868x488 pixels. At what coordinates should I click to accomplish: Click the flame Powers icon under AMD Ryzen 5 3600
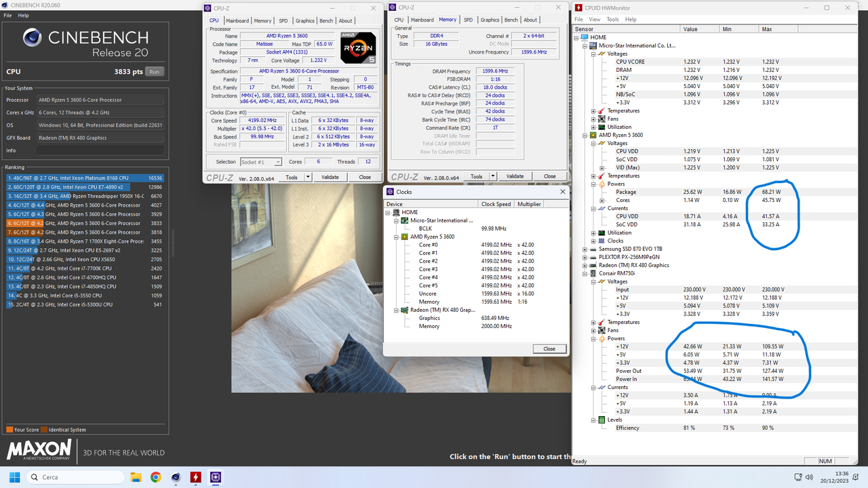coord(601,184)
